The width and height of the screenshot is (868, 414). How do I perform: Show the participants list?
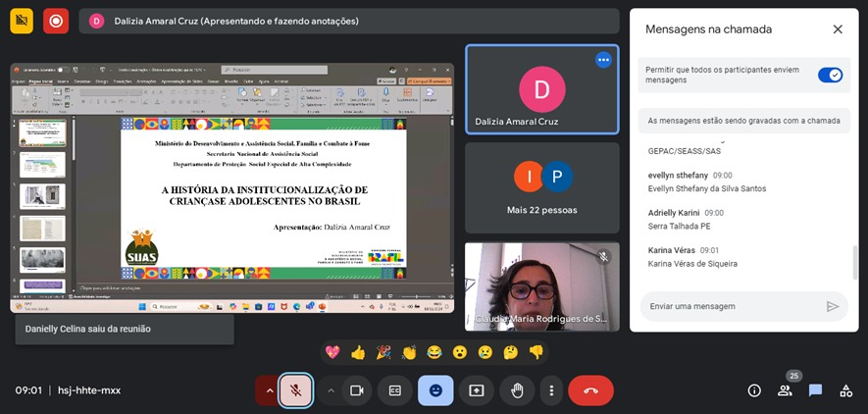[785, 390]
